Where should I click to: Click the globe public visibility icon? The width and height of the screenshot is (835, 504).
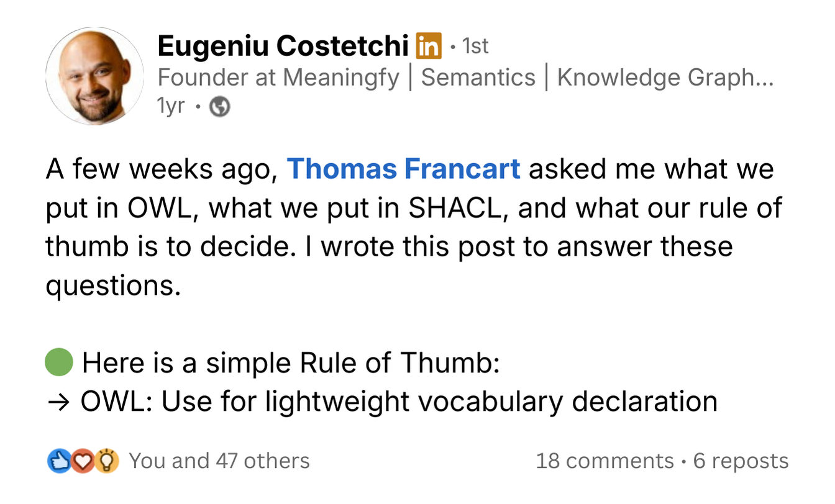coord(220,107)
